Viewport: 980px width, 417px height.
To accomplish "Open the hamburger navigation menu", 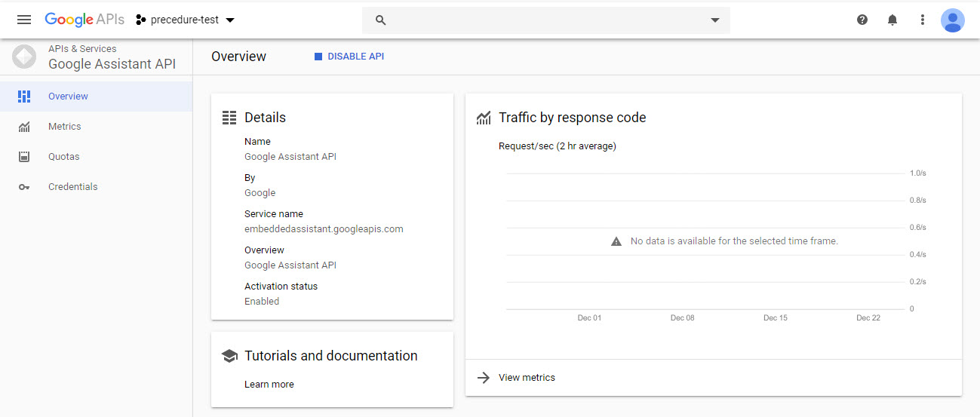I will 24,20.
